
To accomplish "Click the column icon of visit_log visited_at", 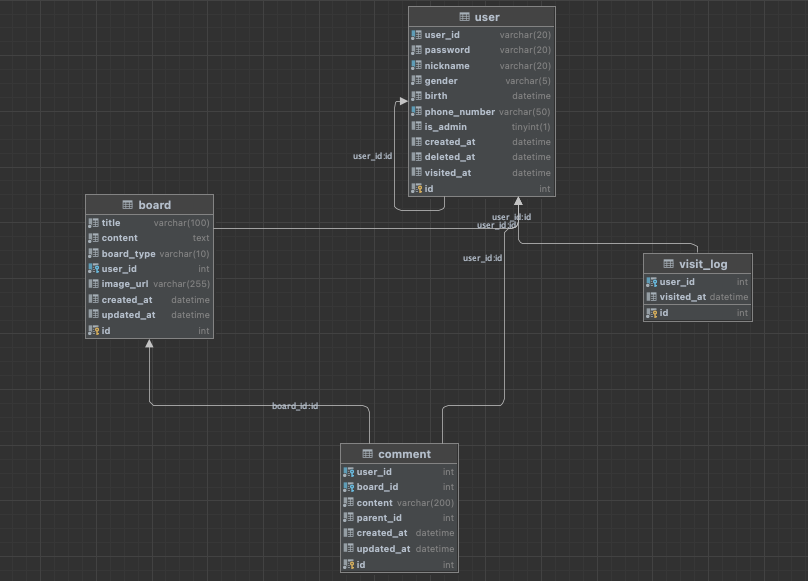I will tap(651, 296).
